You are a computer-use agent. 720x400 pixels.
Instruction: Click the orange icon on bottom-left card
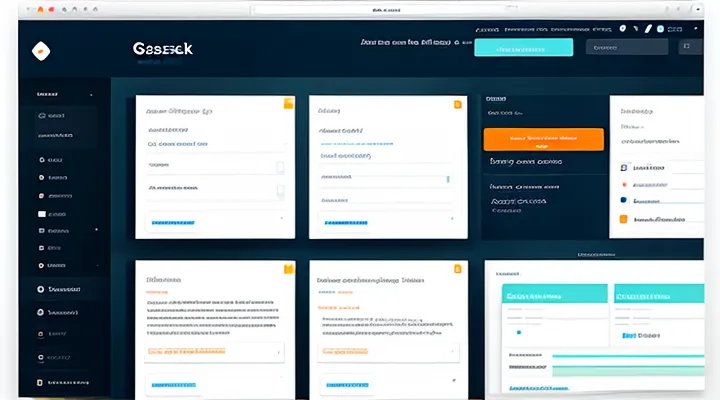pyautogui.click(x=289, y=269)
